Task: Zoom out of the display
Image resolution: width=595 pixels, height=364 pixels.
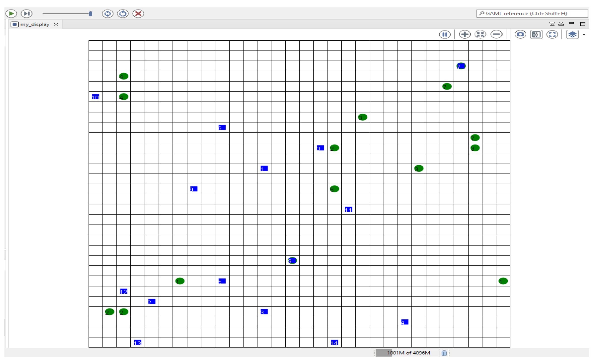Action: pos(496,34)
